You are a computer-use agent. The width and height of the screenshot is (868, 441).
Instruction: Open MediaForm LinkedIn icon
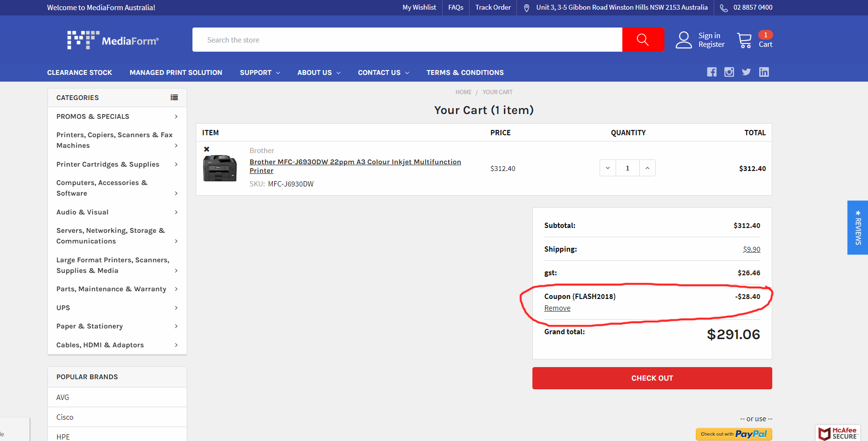[x=764, y=72]
